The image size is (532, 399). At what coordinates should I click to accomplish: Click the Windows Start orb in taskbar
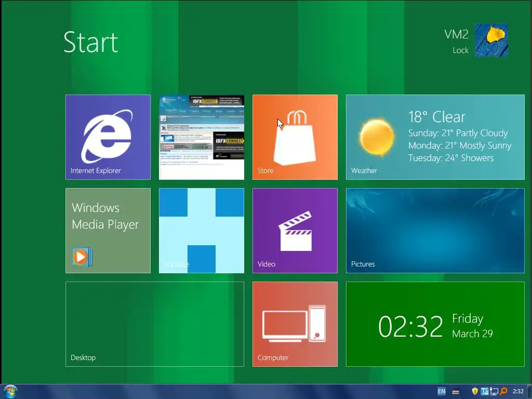point(10,392)
